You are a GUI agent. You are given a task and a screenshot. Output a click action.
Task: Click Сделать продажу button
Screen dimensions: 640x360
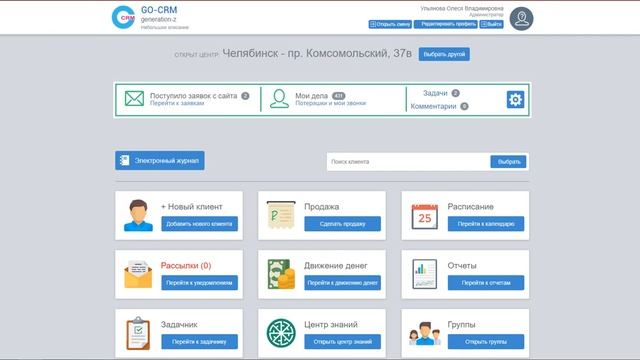(342, 224)
